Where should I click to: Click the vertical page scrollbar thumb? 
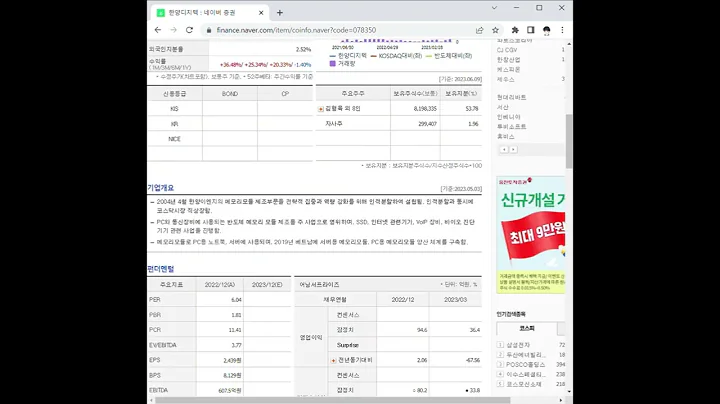569,141
